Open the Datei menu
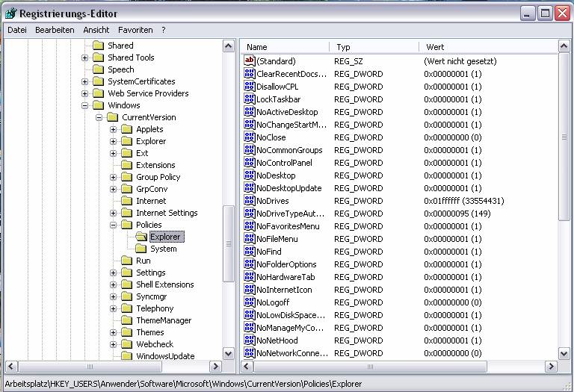The image size is (574, 392). [17, 30]
